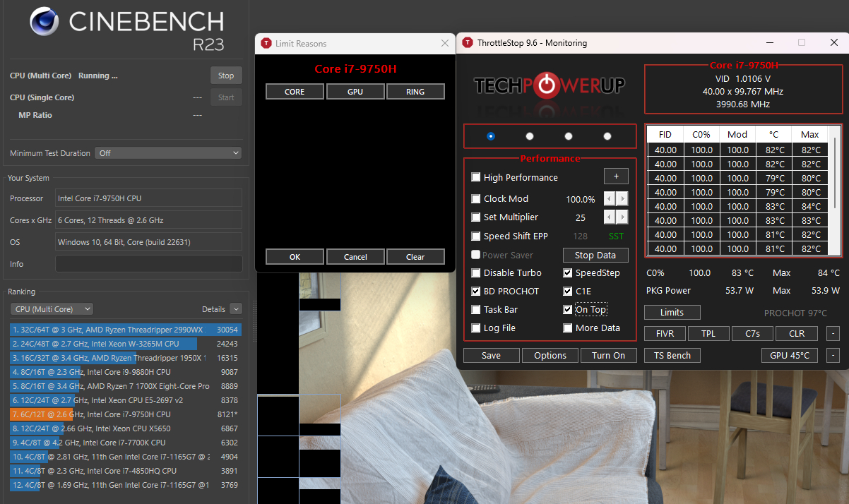Uncheck the C1E checkbox

pyautogui.click(x=568, y=292)
